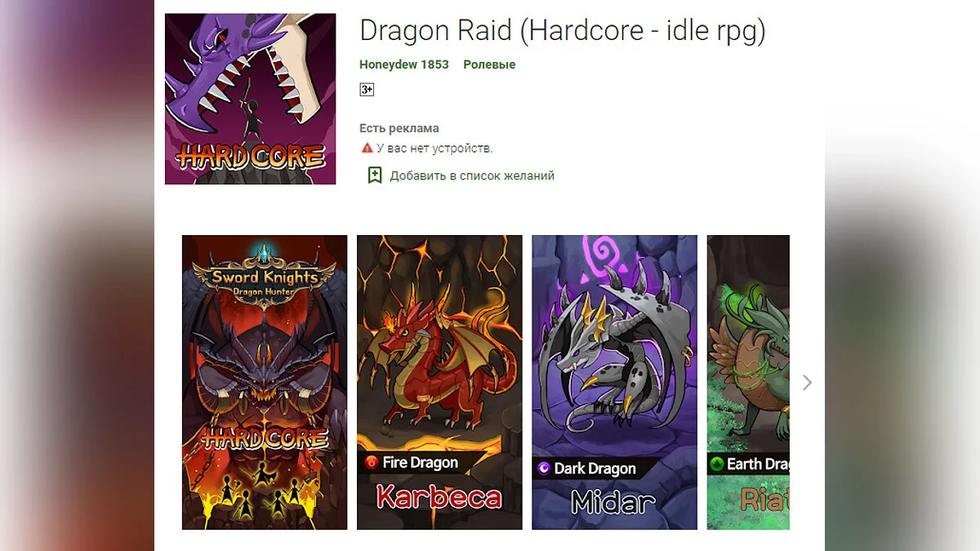Open the Midar Dark Dragon screenshot
Screen dimensions: 980x551
coord(614,382)
